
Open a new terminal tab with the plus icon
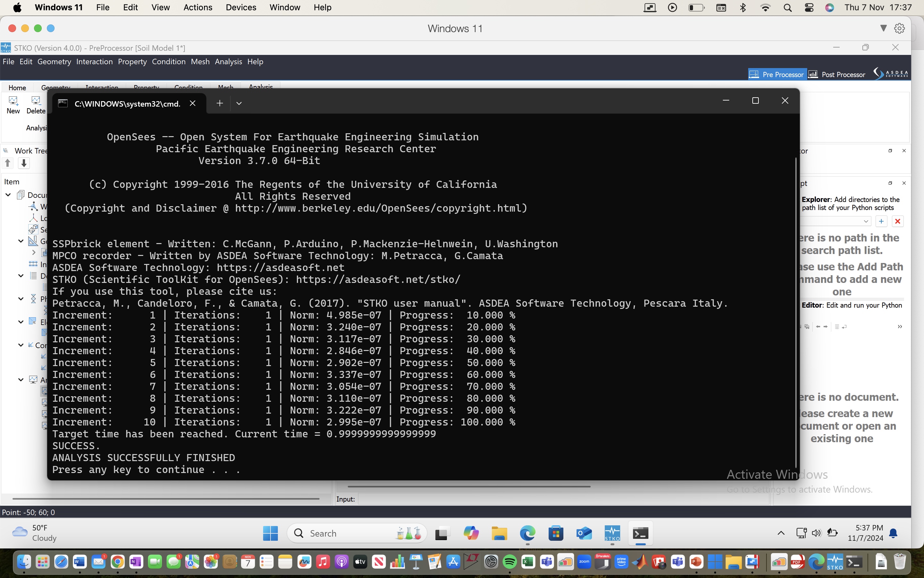(219, 103)
